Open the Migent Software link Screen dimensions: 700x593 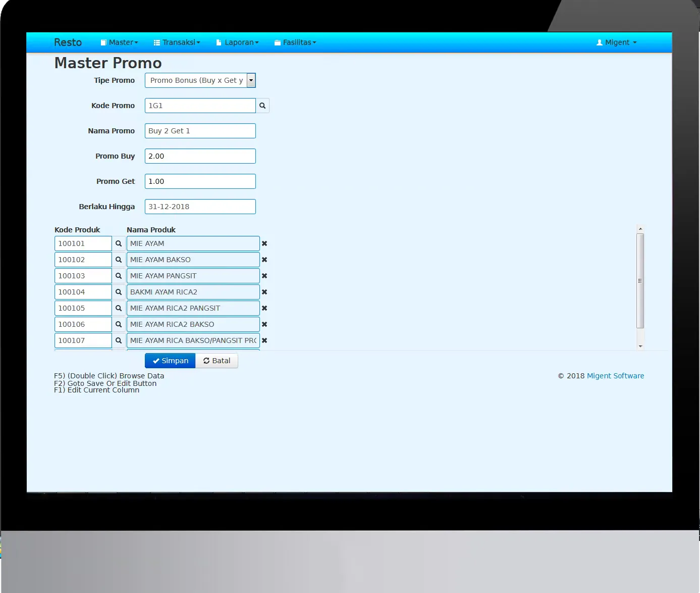click(616, 376)
